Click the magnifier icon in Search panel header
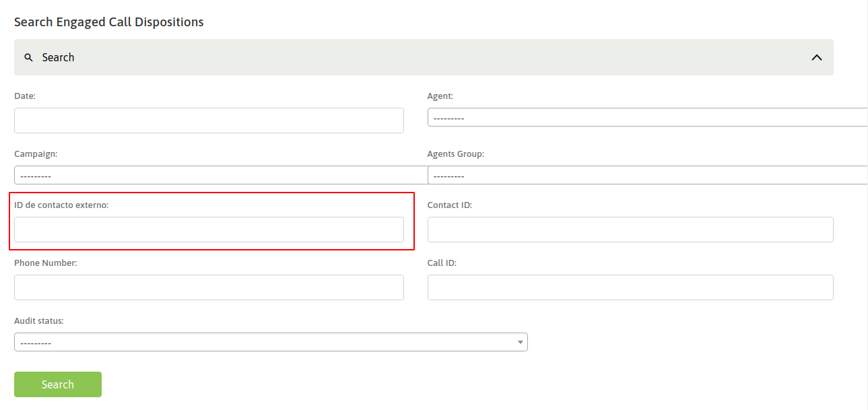The image size is (868, 410). (x=28, y=58)
